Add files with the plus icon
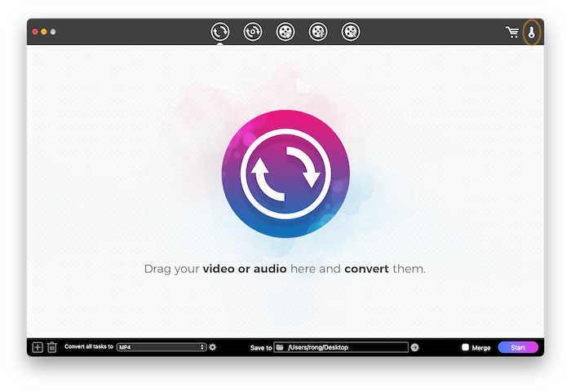Screen dimensions: 571x392 pyautogui.click(x=38, y=347)
